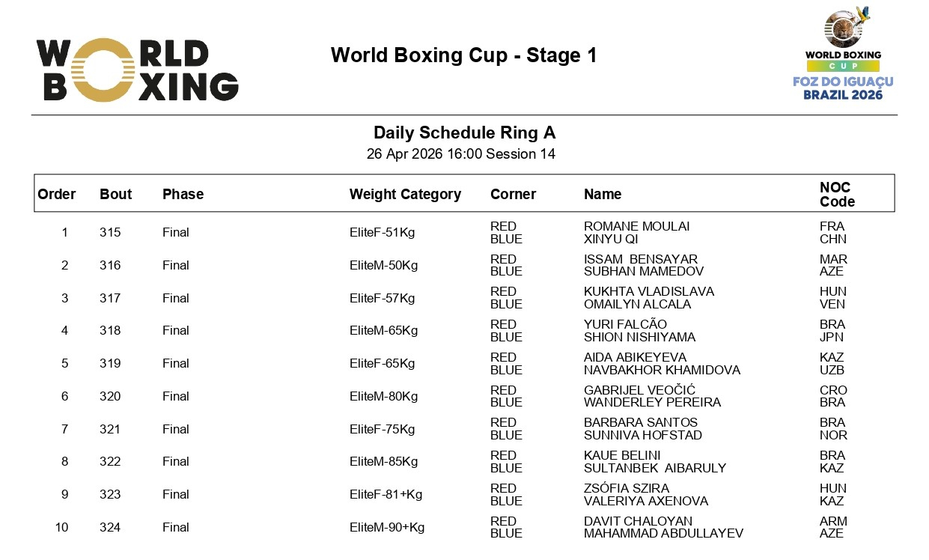Select the Weight Category column header

405,194
